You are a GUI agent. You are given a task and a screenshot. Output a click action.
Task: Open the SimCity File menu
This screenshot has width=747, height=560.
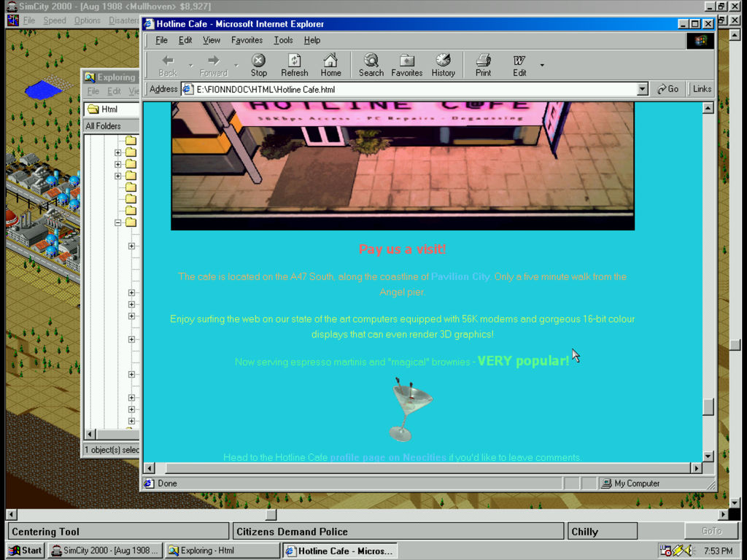[29, 20]
